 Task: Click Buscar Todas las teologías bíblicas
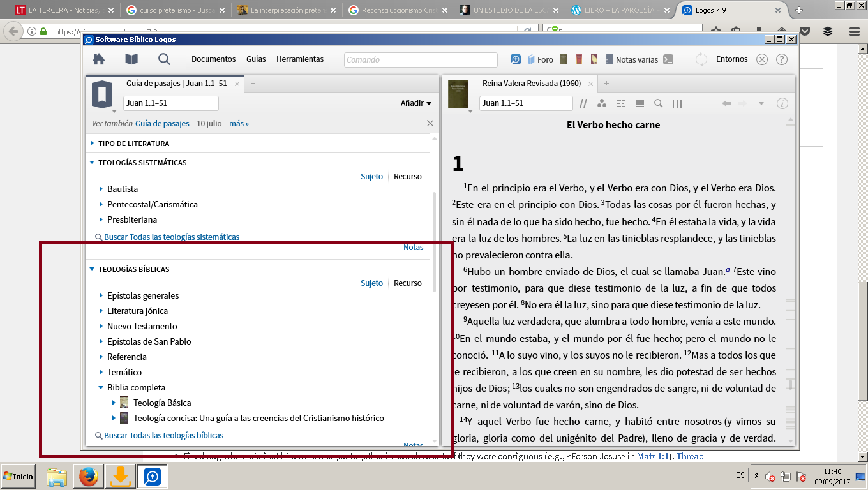(163, 435)
